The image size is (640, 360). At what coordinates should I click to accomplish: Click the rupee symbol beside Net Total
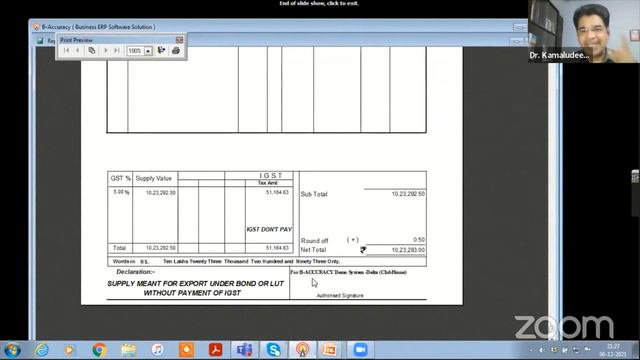click(363, 250)
